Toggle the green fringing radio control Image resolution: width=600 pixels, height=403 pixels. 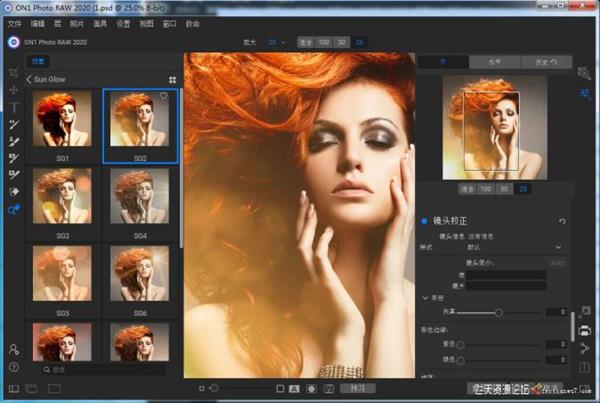(x=462, y=360)
